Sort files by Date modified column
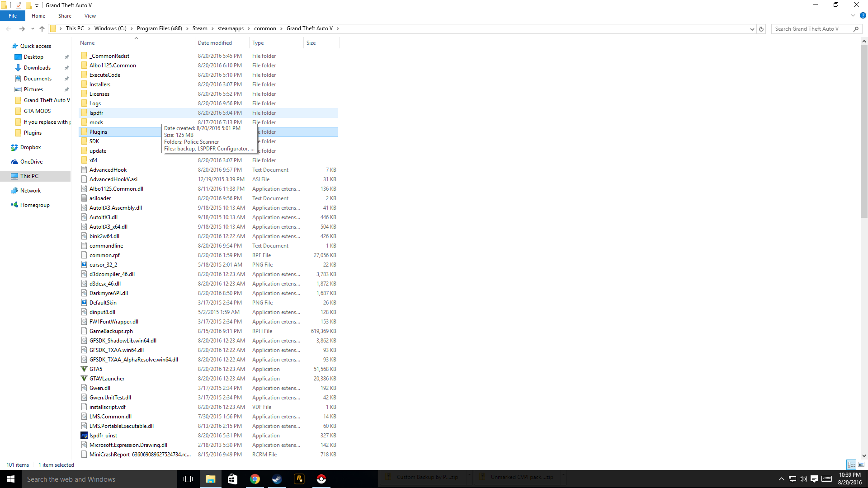Image resolution: width=868 pixels, height=488 pixels. coord(215,43)
